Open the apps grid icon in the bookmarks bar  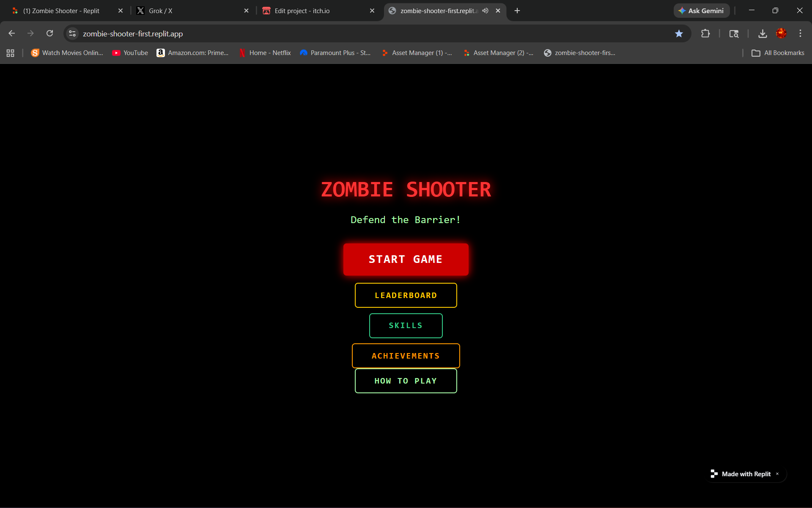click(x=11, y=53)
